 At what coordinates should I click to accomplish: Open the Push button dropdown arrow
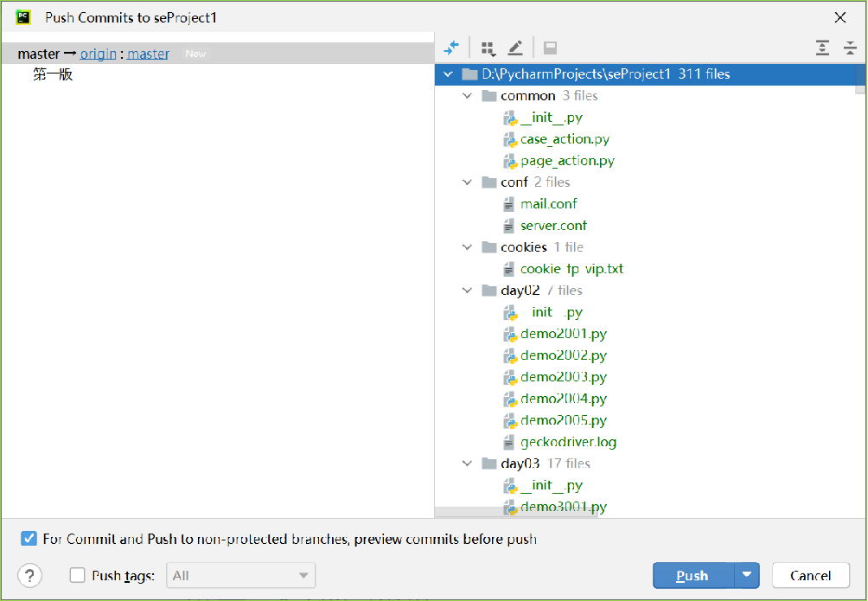(747, 576)
